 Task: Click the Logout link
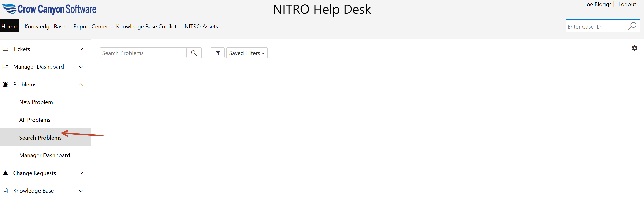pyautogui.click(x=627, y=4)
